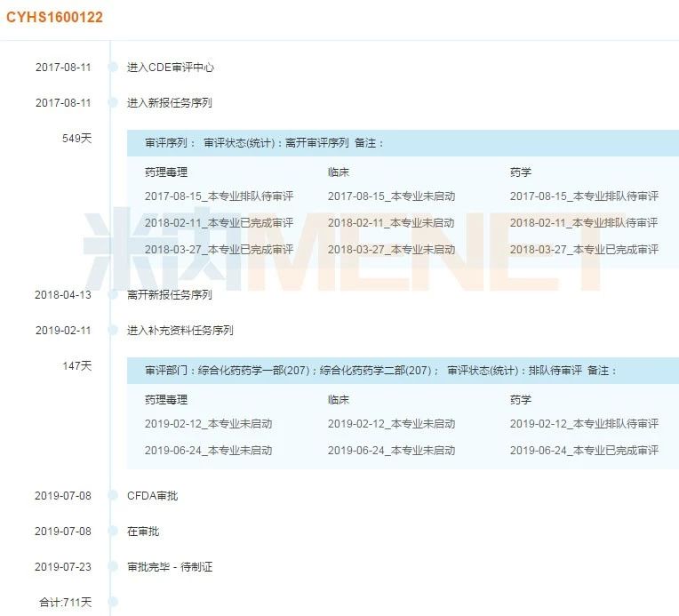Select the 离开新报任务序列 timeline entry
679x616 pixels.
(x=170, y=294)
